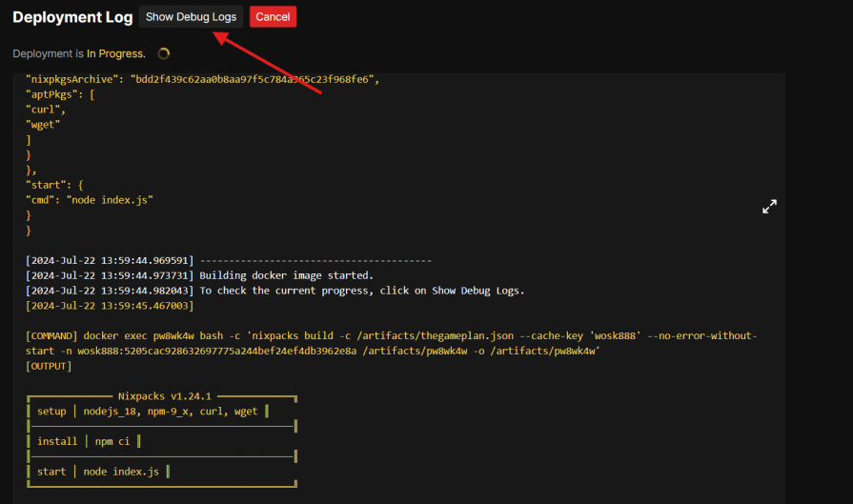Image resolution: width=853 pixels, height=504 pixels.
Task: Click the Deployment Log heading
Action: (x=72, y=17)
